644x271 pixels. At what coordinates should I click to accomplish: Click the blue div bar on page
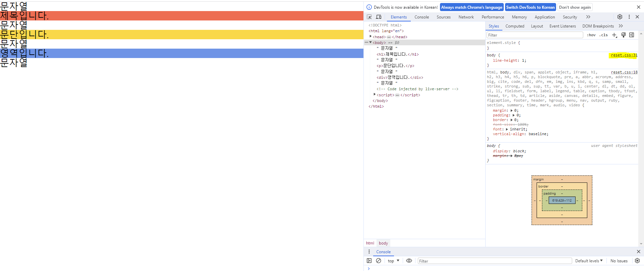tap(182, 53)
